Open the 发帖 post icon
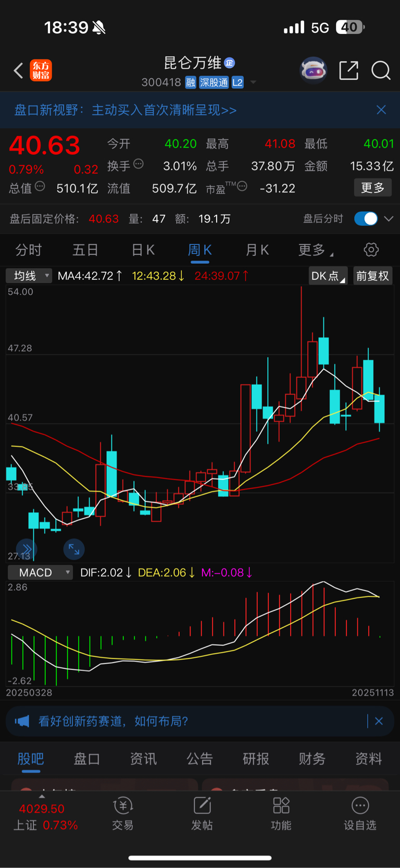This screenshot has width=400, height=868. (x=202, y=814)
